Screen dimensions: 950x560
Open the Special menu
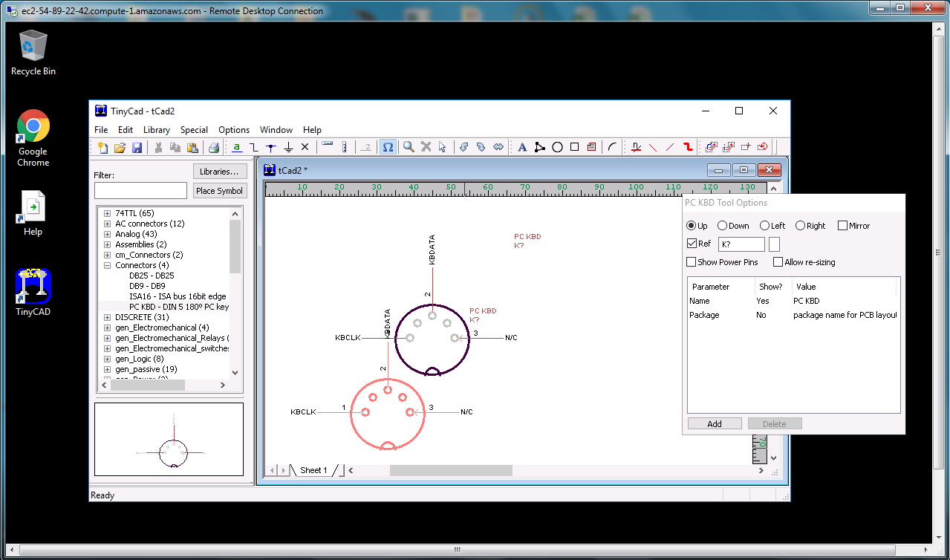point(194,130)
